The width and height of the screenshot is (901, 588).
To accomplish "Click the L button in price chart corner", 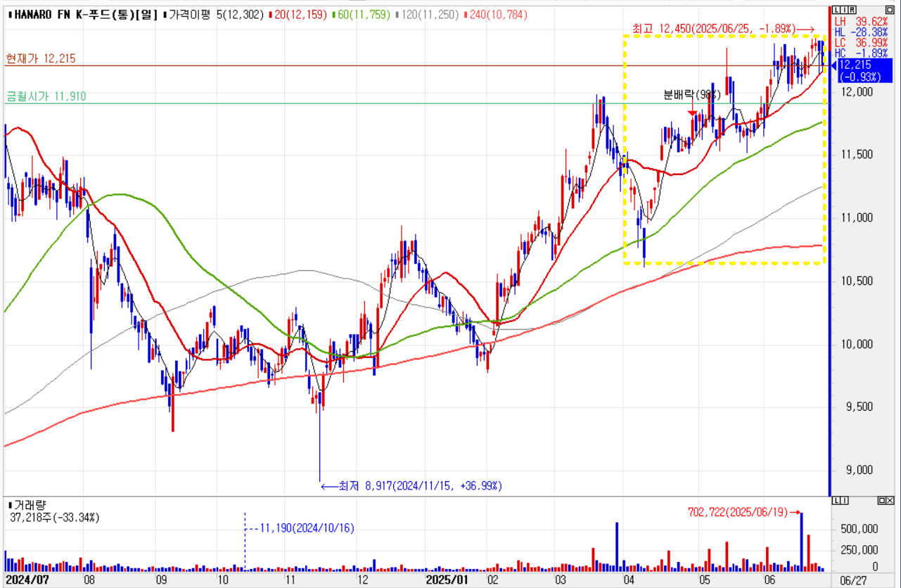I will click(835, 9).
